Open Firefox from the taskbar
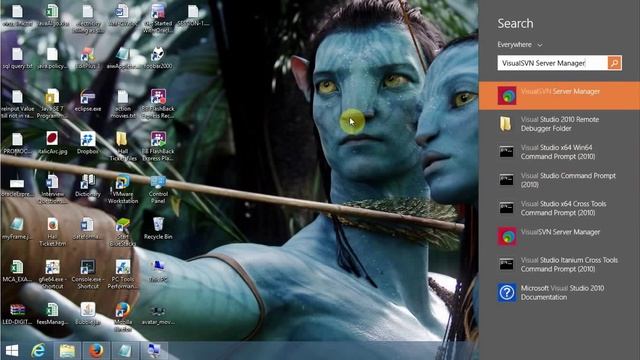The image size is (640, 360). coord(96,351)
